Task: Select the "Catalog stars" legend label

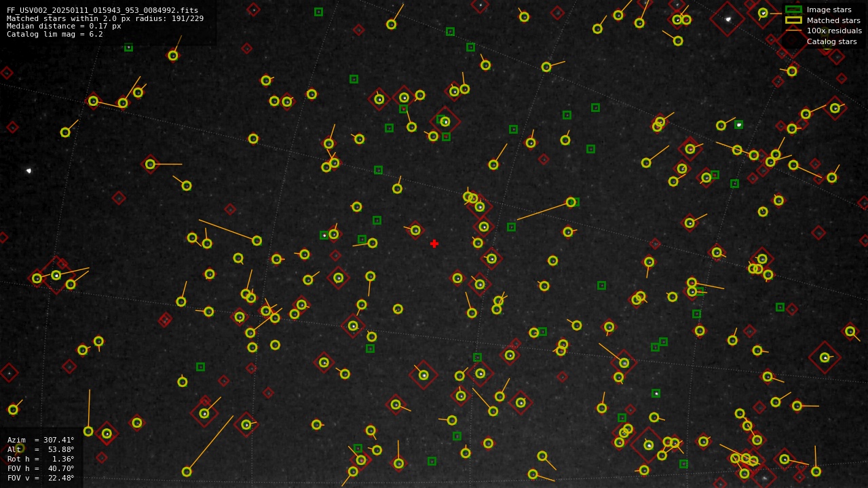Action: coord(831,41)
